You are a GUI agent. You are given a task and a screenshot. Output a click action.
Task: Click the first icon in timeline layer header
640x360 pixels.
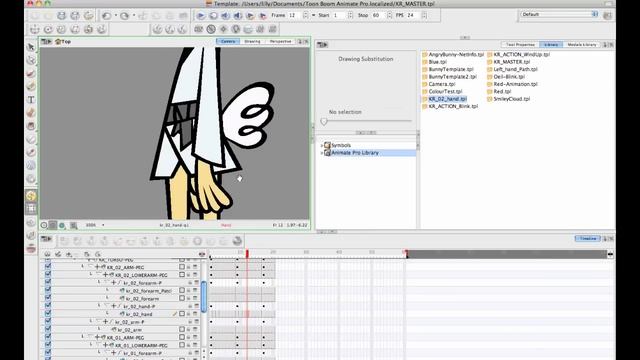47,254
